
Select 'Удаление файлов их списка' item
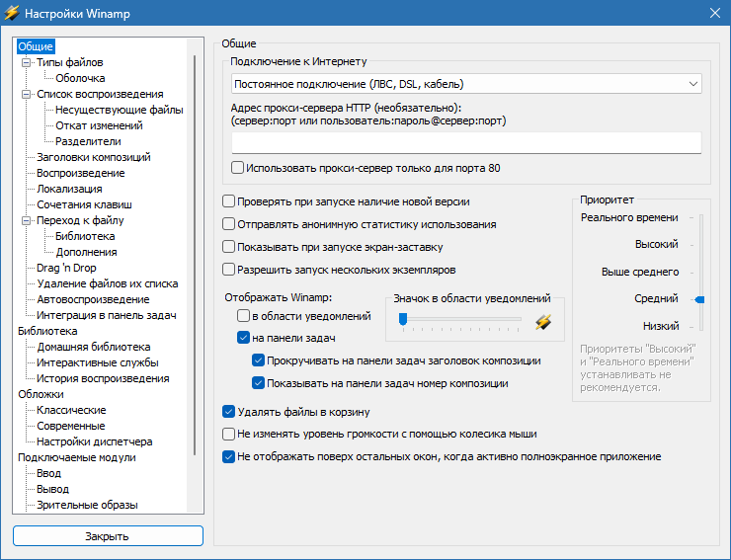coord(108,283)
